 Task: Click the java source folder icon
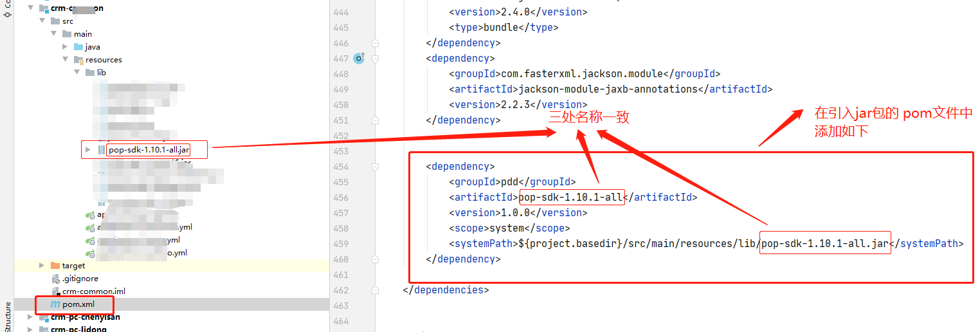pos(78,47)
